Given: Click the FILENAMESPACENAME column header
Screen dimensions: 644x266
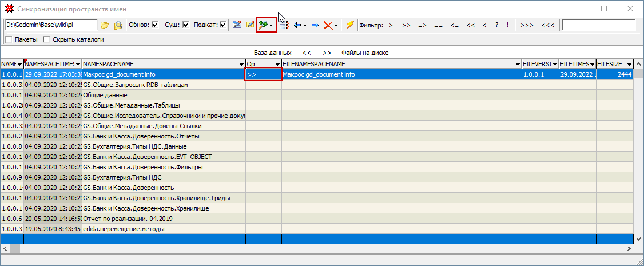Looking at the screenshot, I should point(400,63).
